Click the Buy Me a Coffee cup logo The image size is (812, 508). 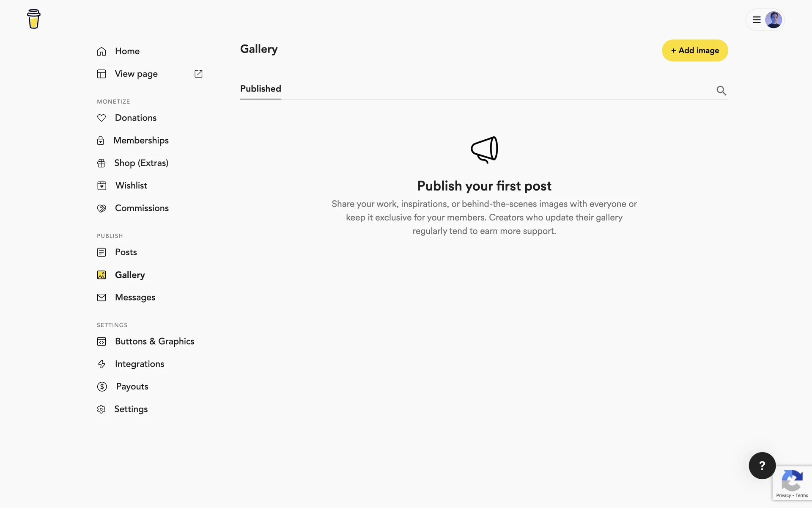click(34, 19)
